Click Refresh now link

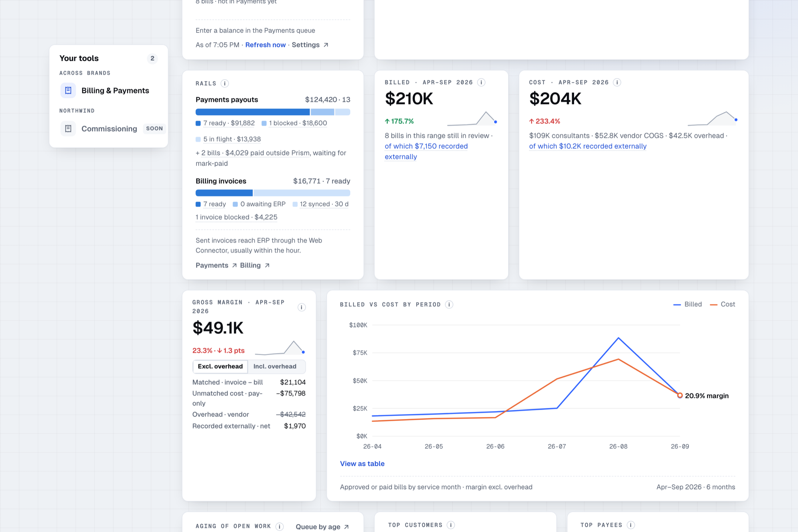[x=265, y=45]
